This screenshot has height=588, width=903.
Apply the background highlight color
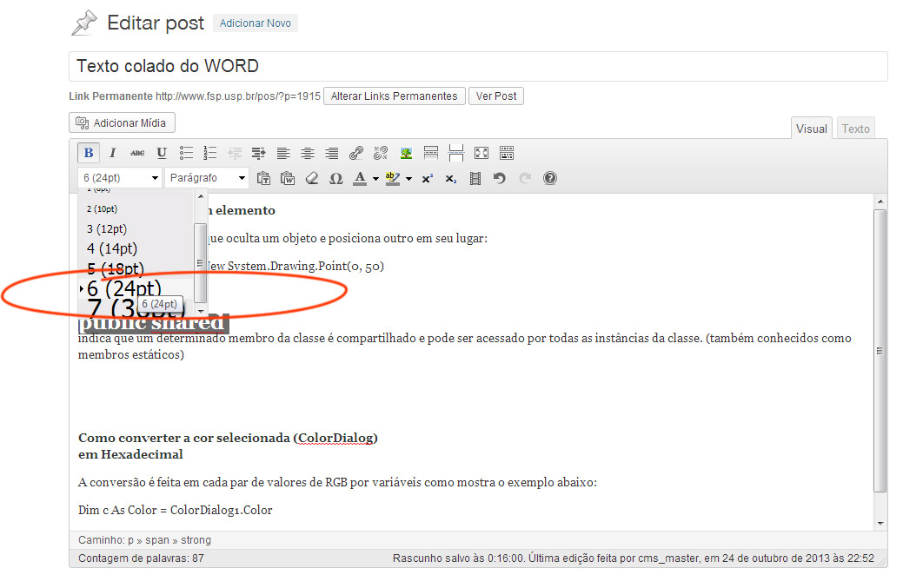pos(393,178)
